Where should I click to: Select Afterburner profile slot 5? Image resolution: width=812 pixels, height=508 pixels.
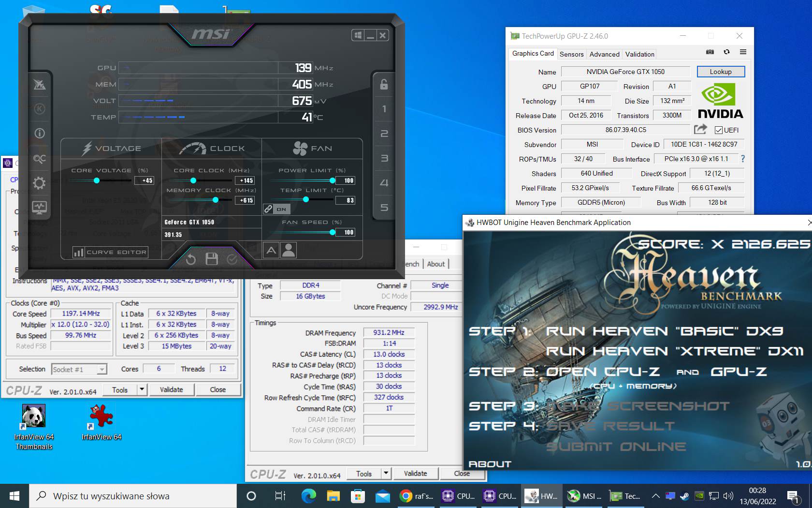(384, 208)
